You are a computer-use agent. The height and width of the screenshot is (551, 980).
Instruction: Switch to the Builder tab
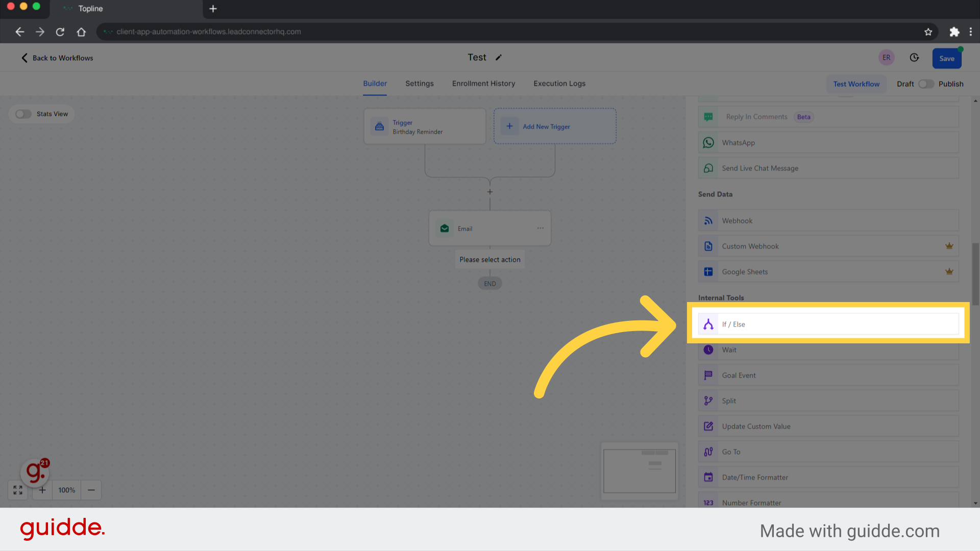click(x=375, y=84)
